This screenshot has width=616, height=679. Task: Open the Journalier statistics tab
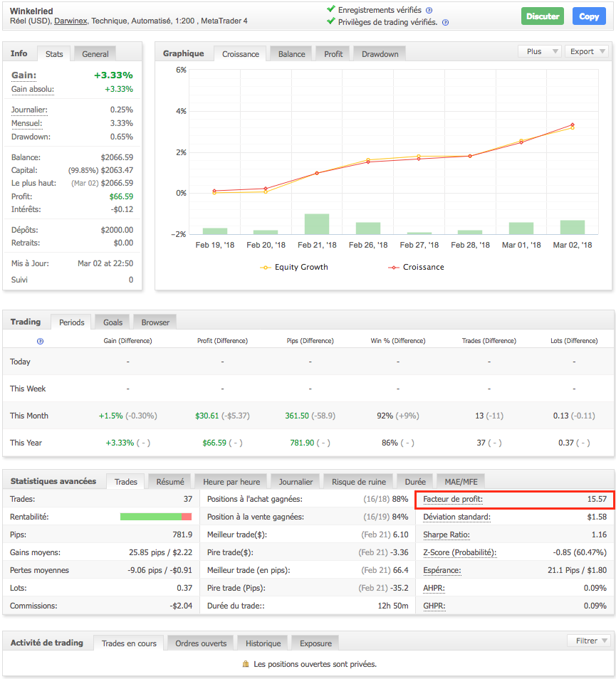[x=296, y=482]
